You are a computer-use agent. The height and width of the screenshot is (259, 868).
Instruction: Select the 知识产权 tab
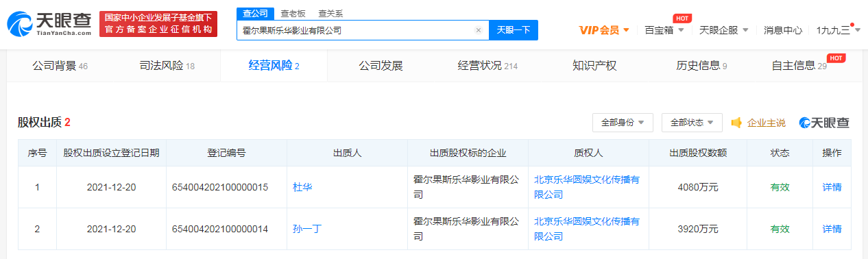tap(594, 66)
